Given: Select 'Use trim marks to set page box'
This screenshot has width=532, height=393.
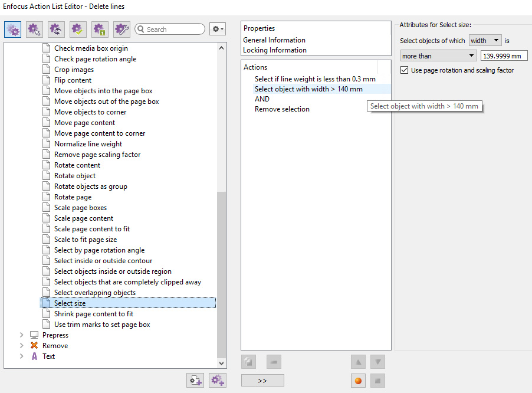Looking at the screenshot, I should (102, 325).
